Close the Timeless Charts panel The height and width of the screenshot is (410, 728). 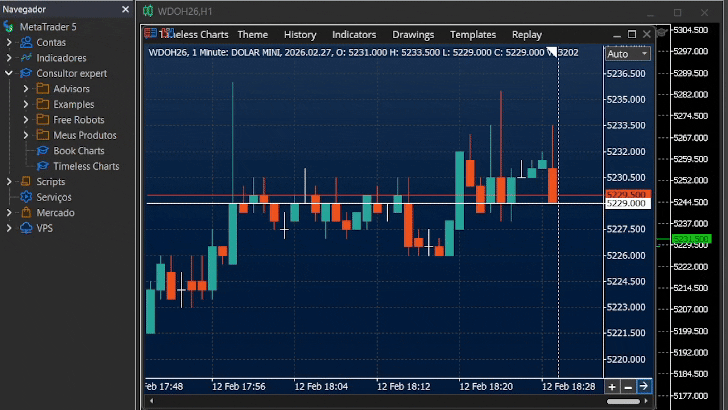(647, 34)
